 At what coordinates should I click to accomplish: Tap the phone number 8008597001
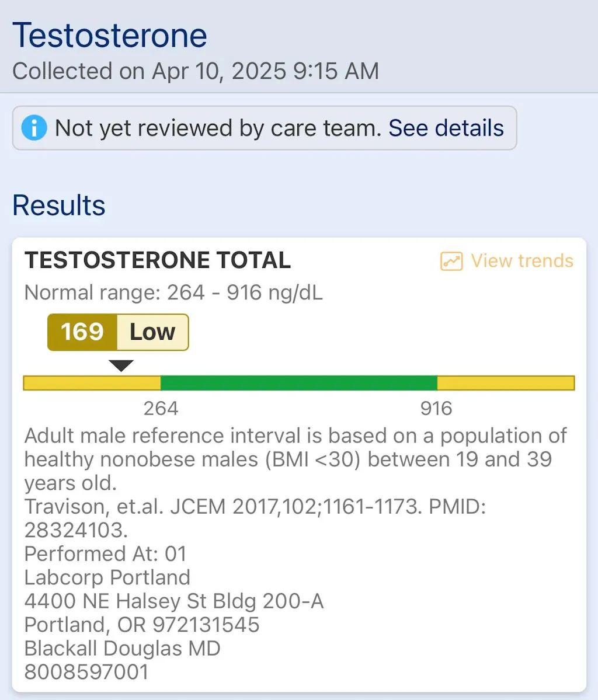pyautogui.click(x=86, y=672)
